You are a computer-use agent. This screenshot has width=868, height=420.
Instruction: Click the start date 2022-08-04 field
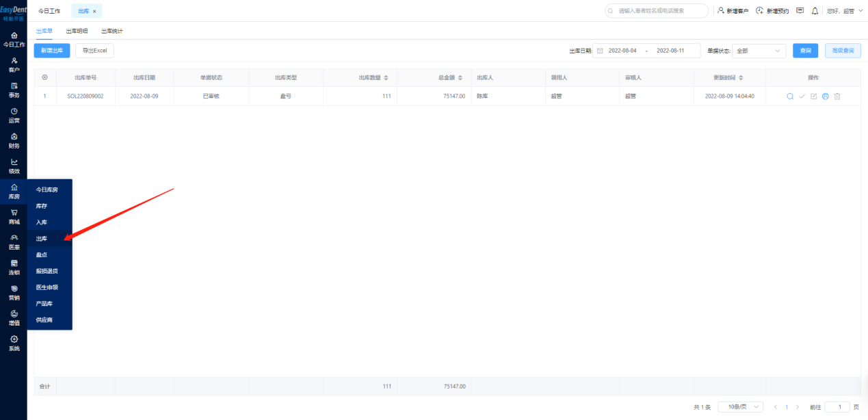tap(622, 51)
